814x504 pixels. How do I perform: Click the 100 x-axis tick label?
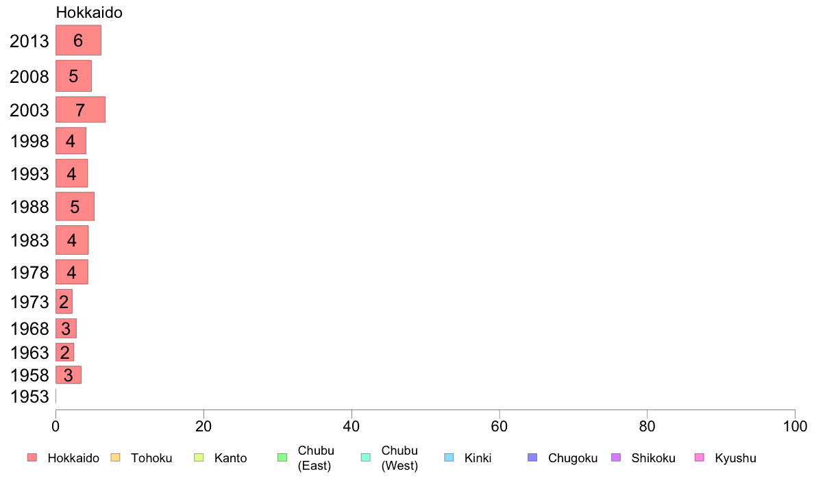pos(795,427)
